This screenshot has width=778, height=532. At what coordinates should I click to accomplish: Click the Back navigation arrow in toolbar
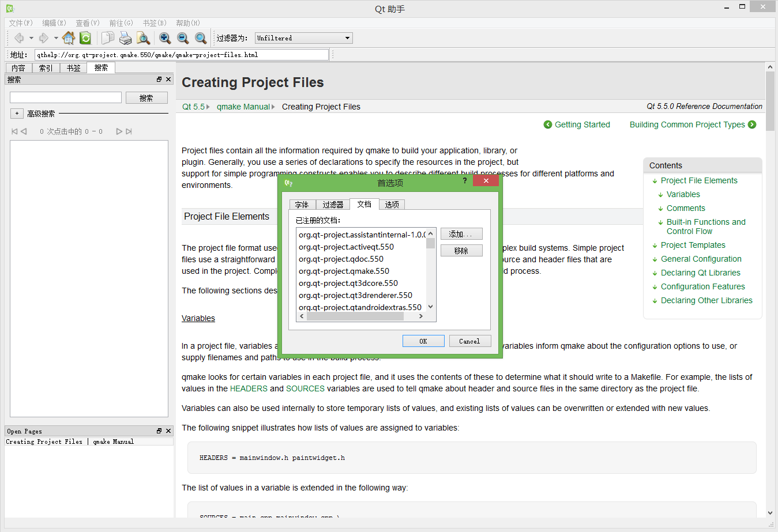point(19,38)
